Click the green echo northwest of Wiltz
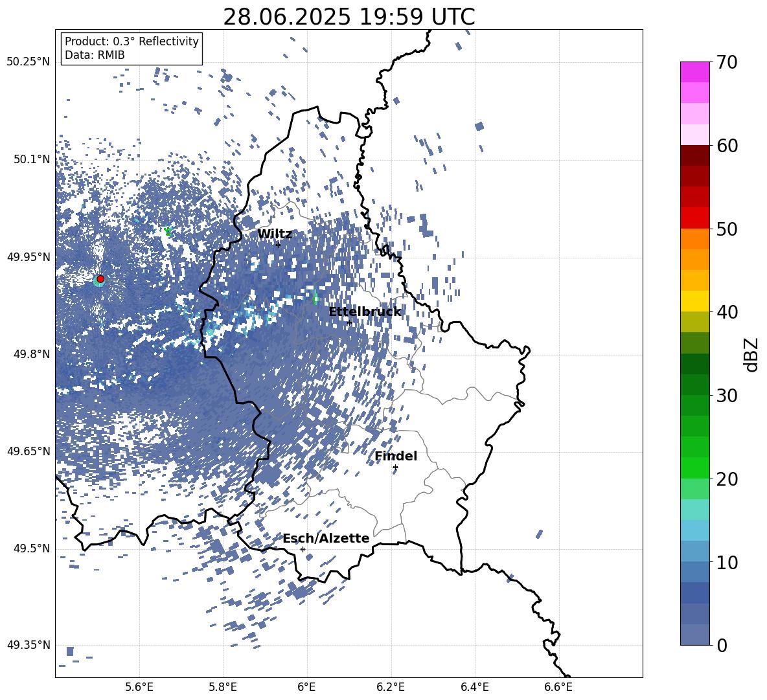This screenshot has height=700, width=767. pyautogui.click(x=168, y=231)
